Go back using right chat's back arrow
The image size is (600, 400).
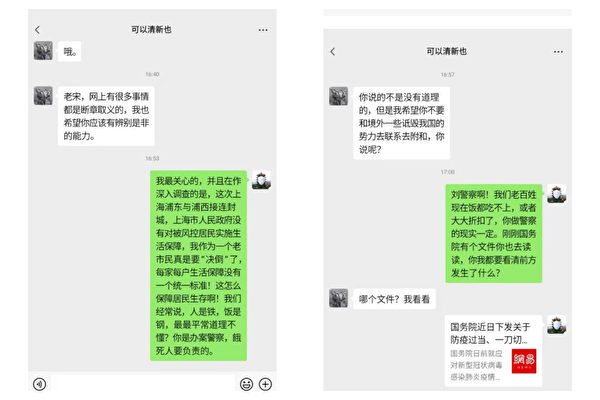tap(333, 52)
